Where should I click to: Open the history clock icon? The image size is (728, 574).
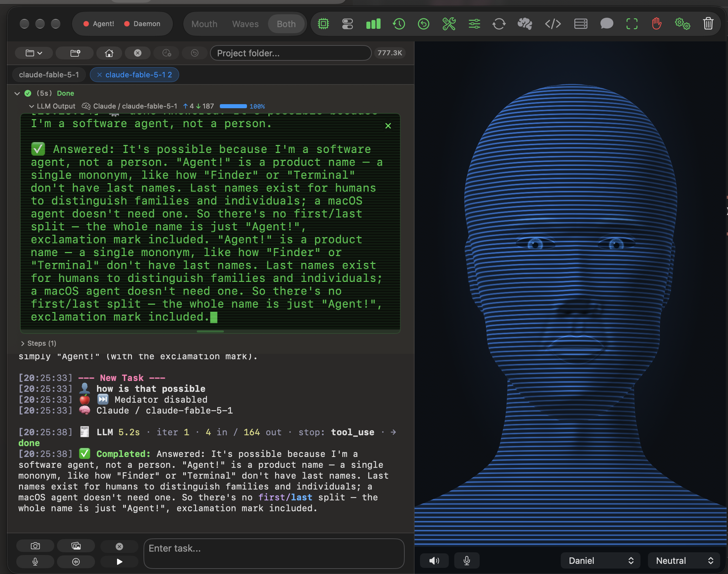click(x=399, y=24)
